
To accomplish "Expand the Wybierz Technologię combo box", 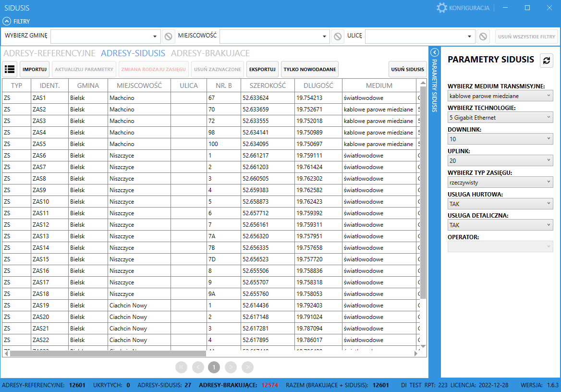I will (500, 117).
